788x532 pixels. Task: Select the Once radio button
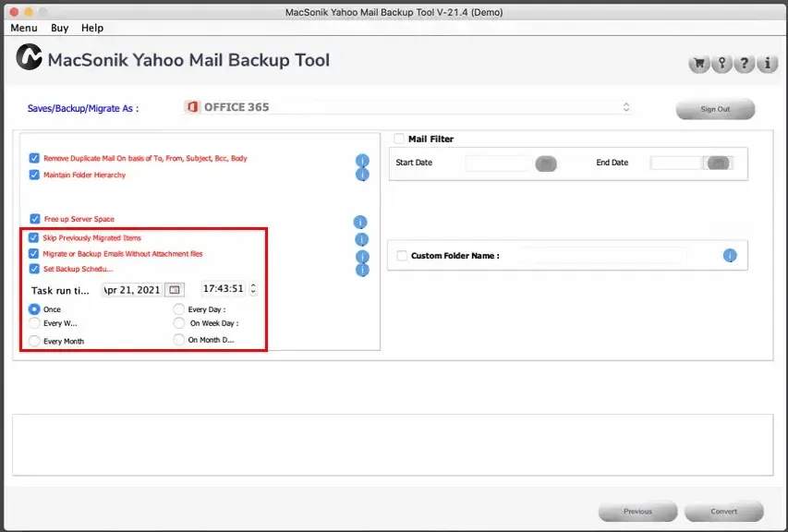[x=34, y=309]
